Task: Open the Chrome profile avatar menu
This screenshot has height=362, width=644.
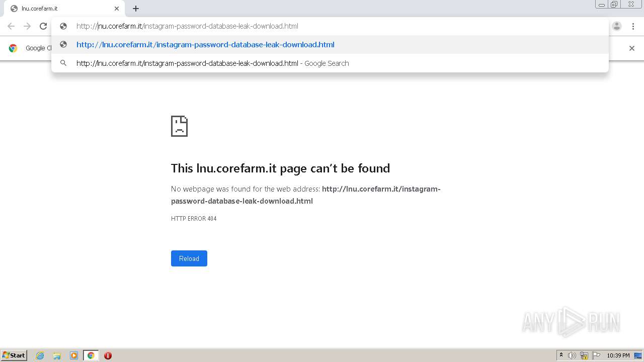Action: pos(617,26)
